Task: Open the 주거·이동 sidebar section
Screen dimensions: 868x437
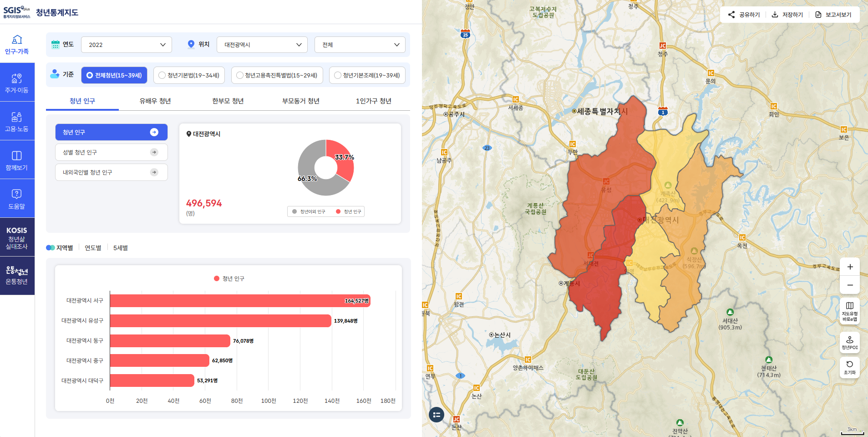Action: pyautogui.click(x=17, y=82)
